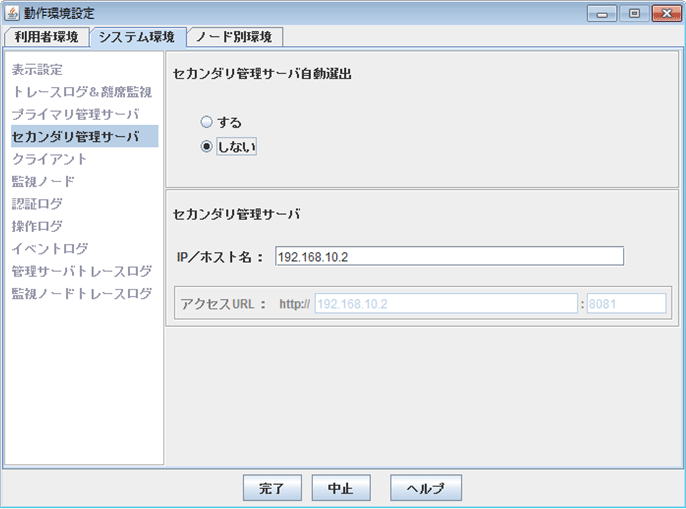This screenshot has width=686, height=509.
Task: Minimize the 動作環境設定 window
Action: tap(602, 14)
